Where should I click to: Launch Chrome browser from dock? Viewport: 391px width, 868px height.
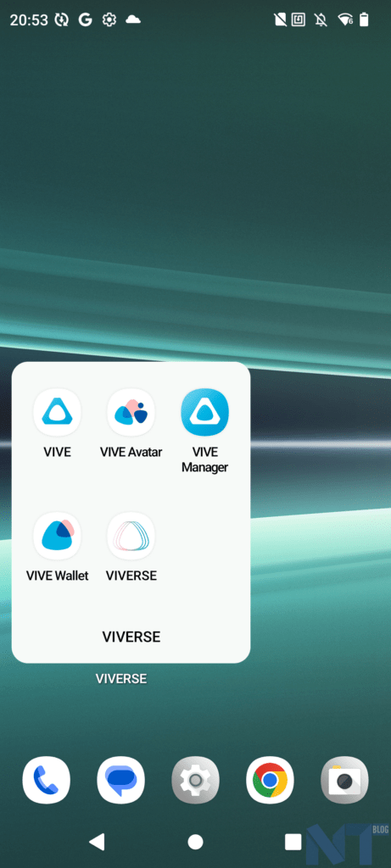[270, 780]
